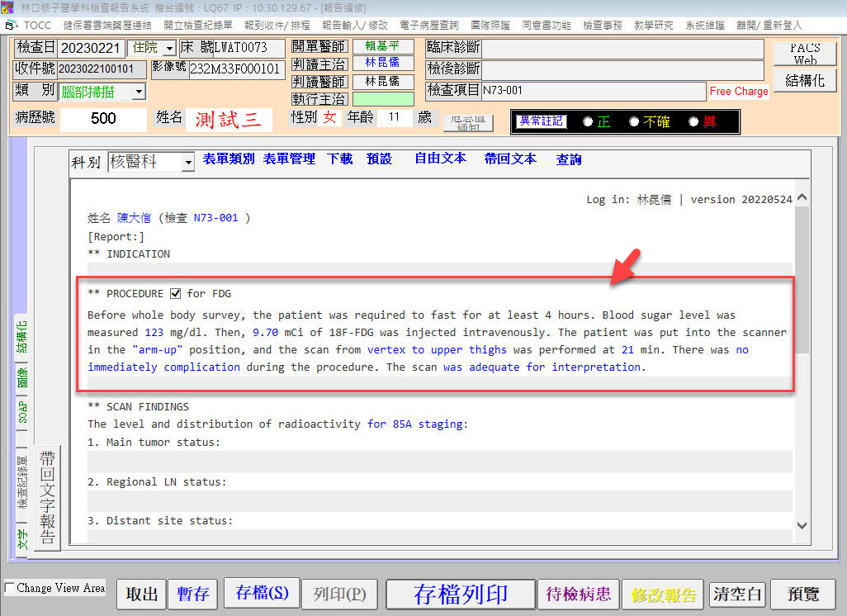Image resolution: width=847 pixels, height=616 pixels.
Task: Click the TOCC icon in menu bar
Action: [12, 26]
